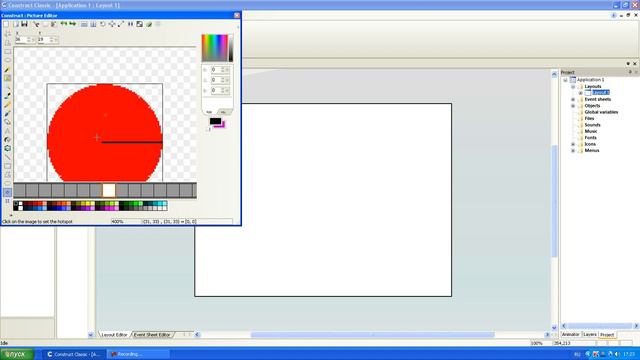This screenshot has width=640, height=360.
Task: Click the highlighted white frame in filmstrip
Action: (109, 191)
